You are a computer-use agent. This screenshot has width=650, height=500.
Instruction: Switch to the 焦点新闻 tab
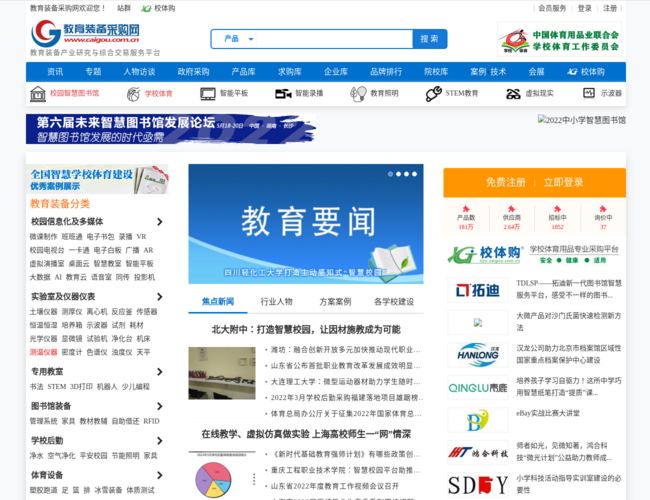coord(218,302)
